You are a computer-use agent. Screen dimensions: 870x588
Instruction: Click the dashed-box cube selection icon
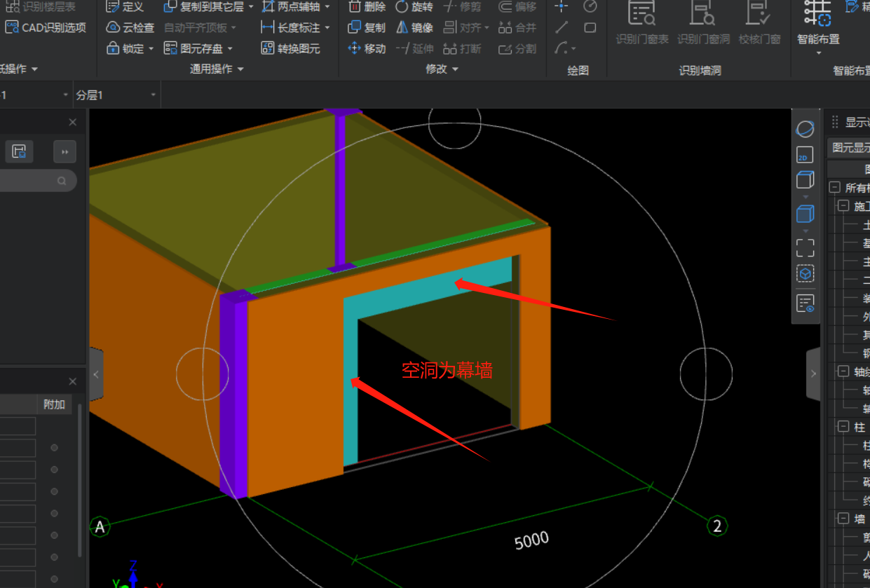[806, 274]
